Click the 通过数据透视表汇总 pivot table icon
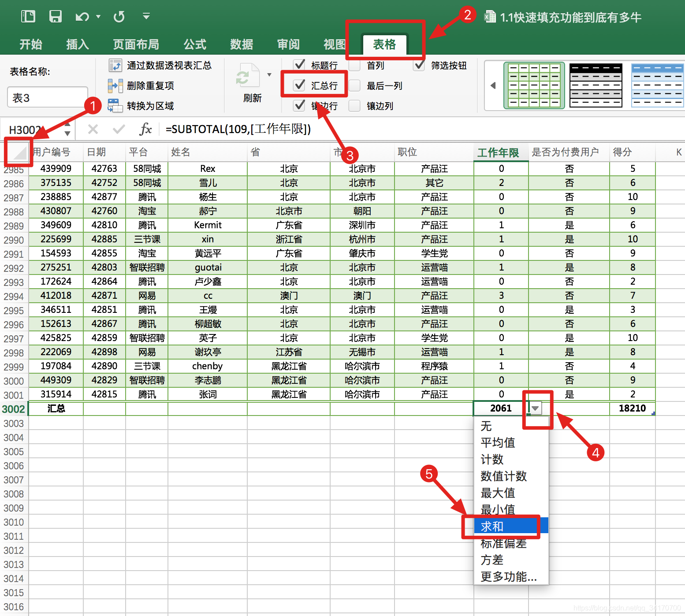The image size is (685, 616). pos(115,65)
